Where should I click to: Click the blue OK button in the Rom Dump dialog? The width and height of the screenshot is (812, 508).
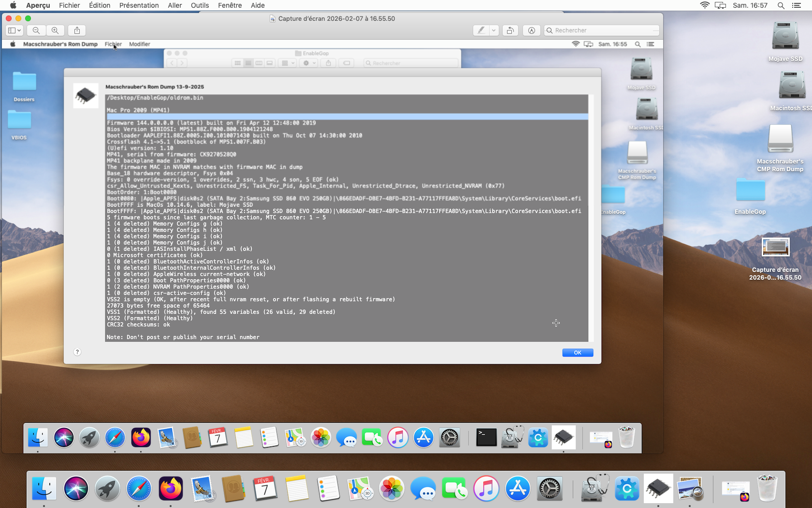click(x=578, y=353)
